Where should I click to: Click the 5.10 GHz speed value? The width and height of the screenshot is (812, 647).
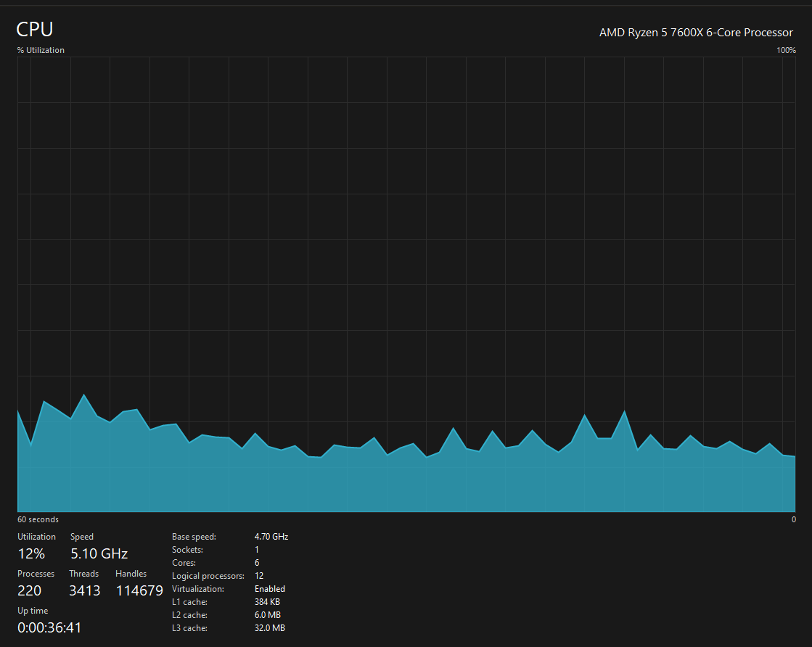click(x=99, y=553)
